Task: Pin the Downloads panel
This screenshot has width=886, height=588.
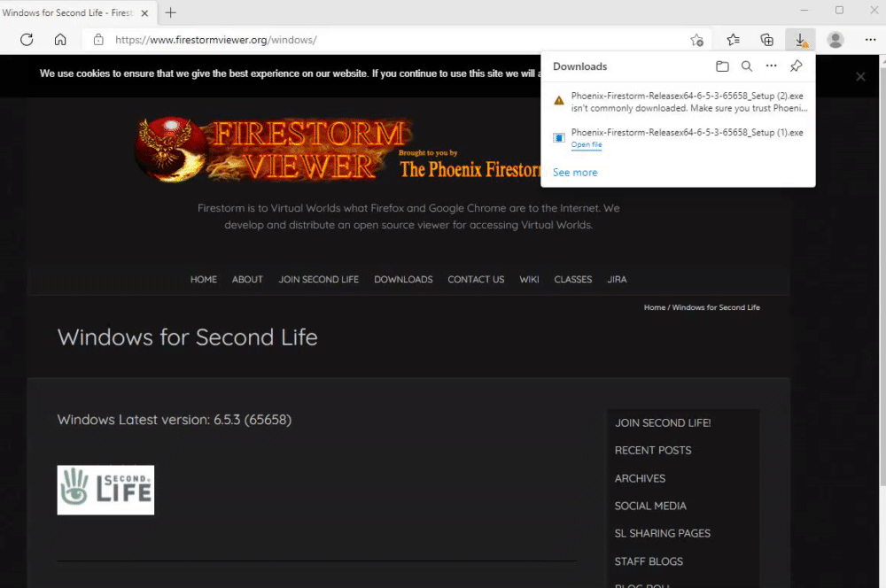Action: tap(797, 66)
